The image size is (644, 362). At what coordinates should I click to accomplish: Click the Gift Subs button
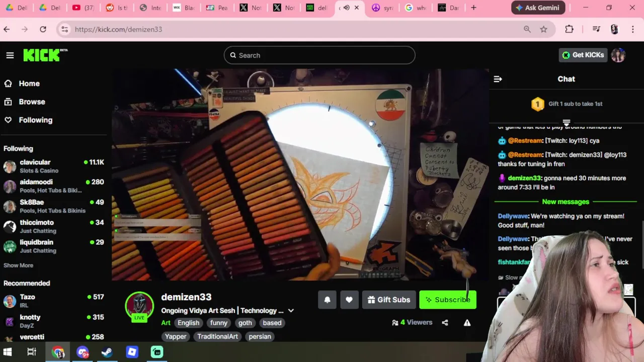pos(388,300)
